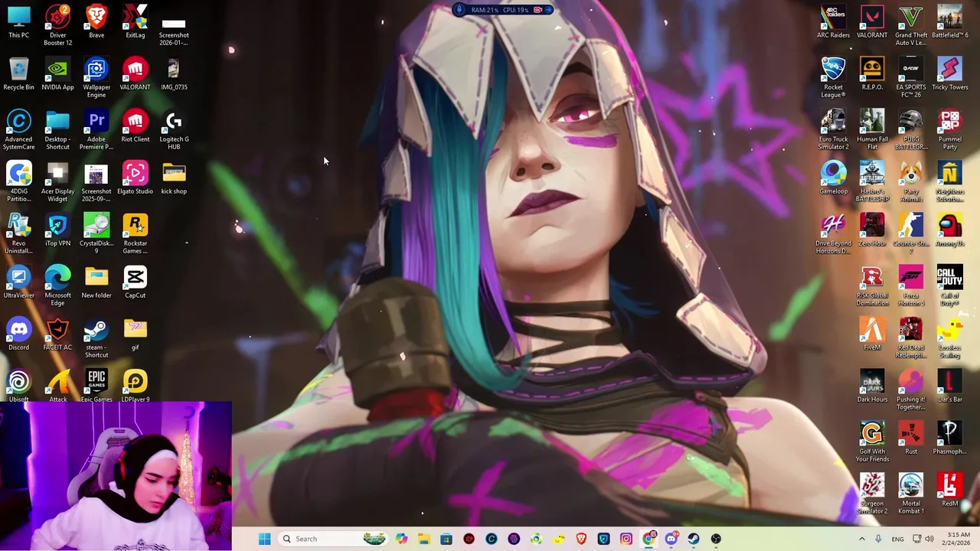Open OBS Studio from the taskbar

coord(716,539)
